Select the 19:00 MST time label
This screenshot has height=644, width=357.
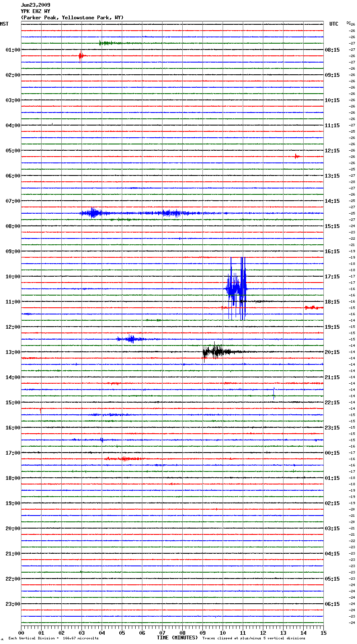coord(13,503)
